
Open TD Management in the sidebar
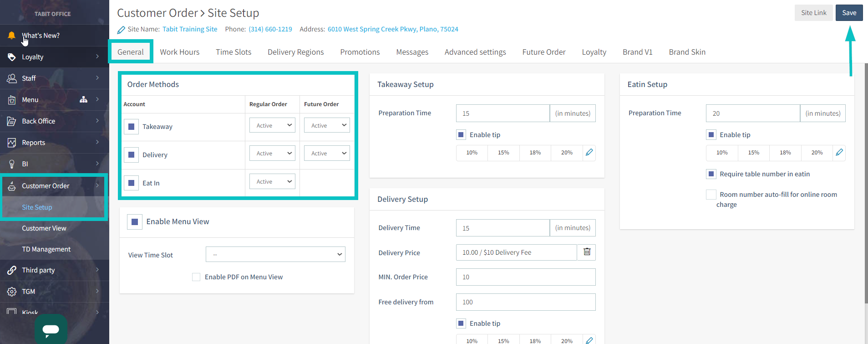tap(46, 249)
